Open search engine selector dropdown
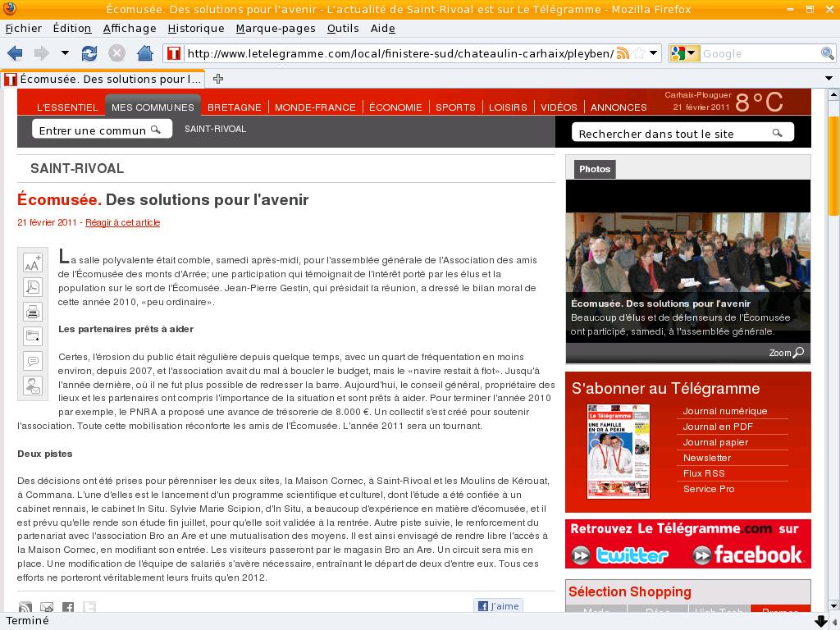 pos(683,53)
